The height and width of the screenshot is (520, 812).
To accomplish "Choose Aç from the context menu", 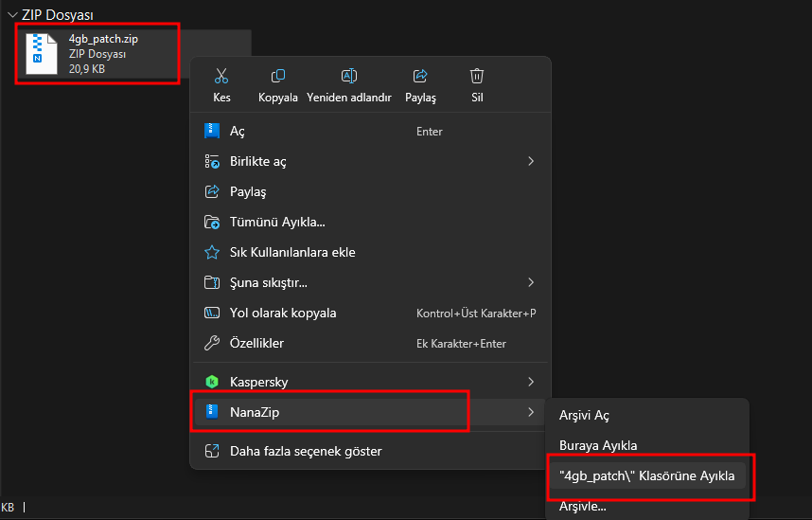I will tap(370, 131).
